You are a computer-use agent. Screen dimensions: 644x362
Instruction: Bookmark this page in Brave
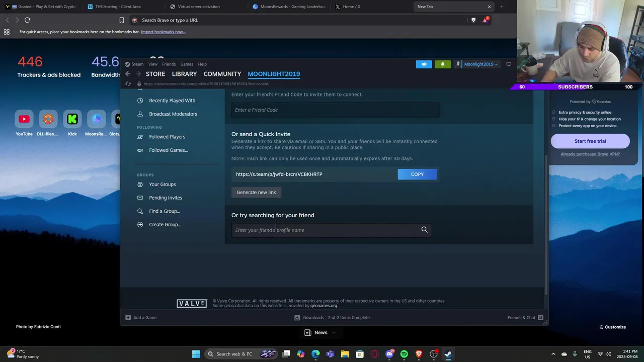(121, 20)
